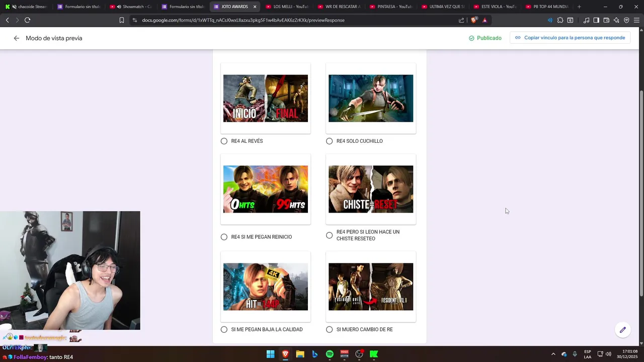
Task: Open the browser hamburger menu
Action: (636, 20)
